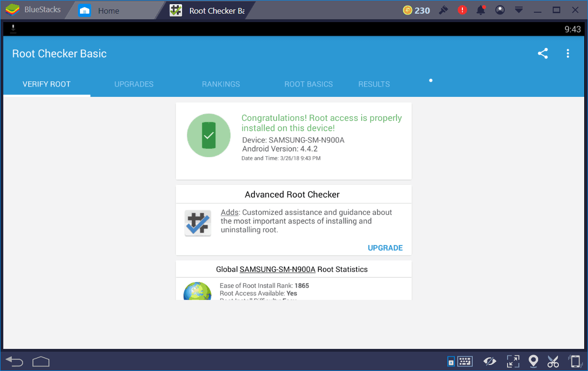Click the download notification icon in status bar
This screenshot has width=588, height=371.
13,29
